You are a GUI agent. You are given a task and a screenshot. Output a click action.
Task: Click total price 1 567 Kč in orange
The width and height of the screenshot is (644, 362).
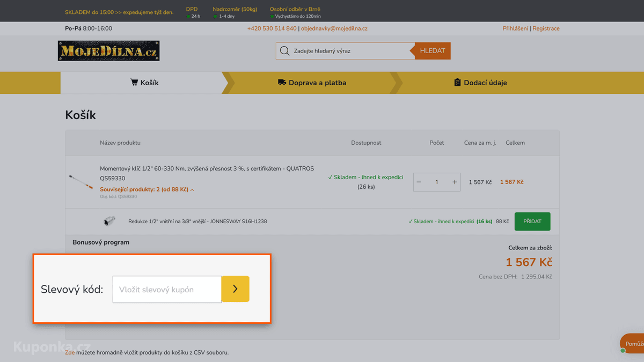coord(529,262)
